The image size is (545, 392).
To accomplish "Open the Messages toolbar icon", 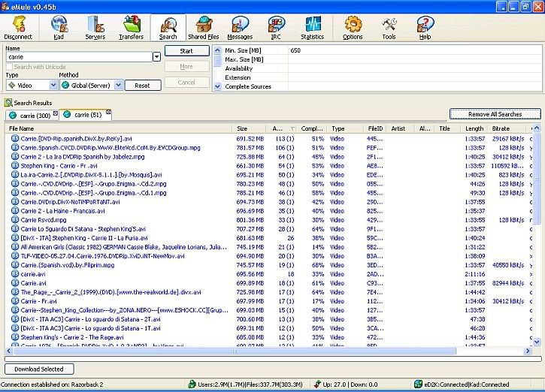I will click(240, 28).
